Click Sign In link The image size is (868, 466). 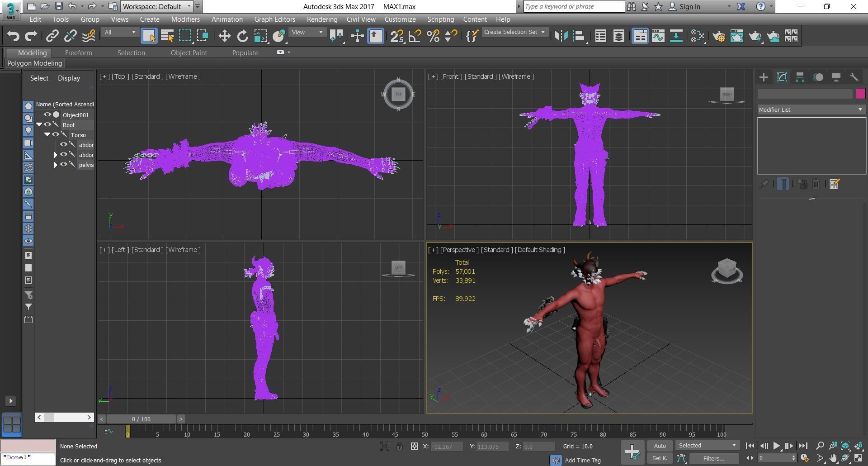coord(689,6)
